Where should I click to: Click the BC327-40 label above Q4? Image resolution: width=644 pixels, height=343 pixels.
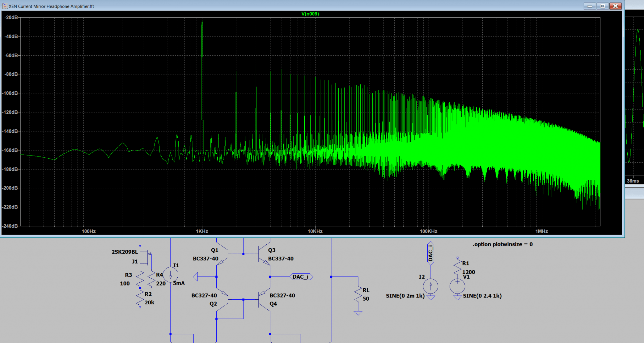pos(282,295)
